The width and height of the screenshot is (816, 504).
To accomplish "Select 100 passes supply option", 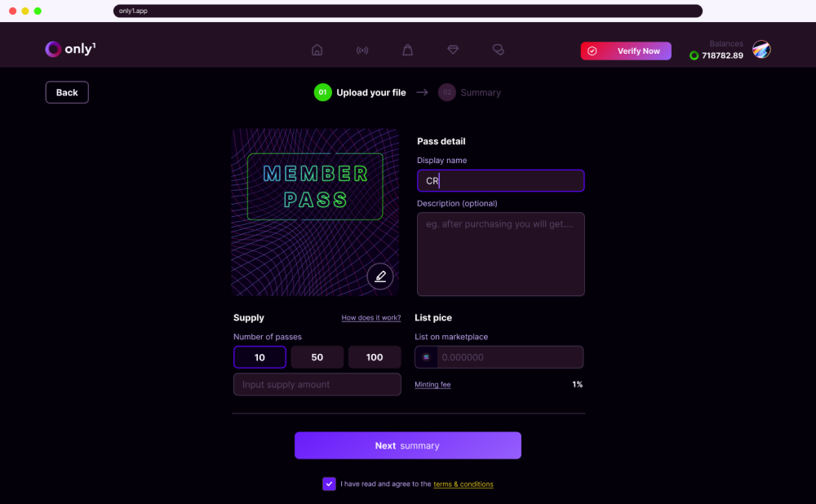I will point(375,357).
